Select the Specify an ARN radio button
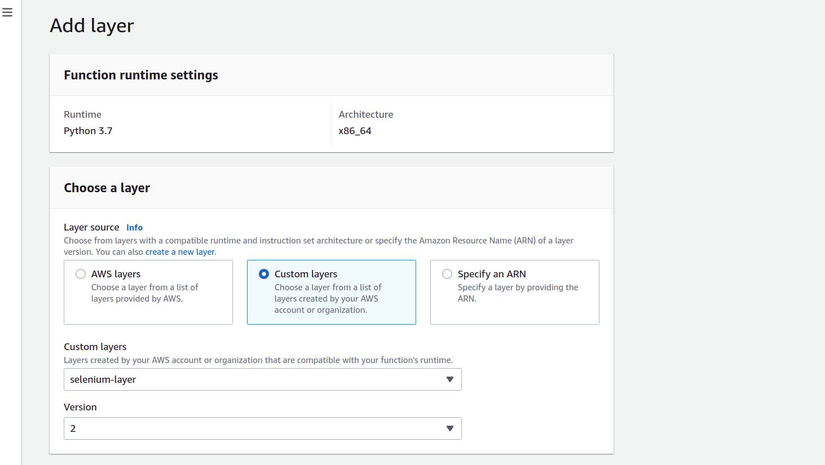 coord(447,274)
